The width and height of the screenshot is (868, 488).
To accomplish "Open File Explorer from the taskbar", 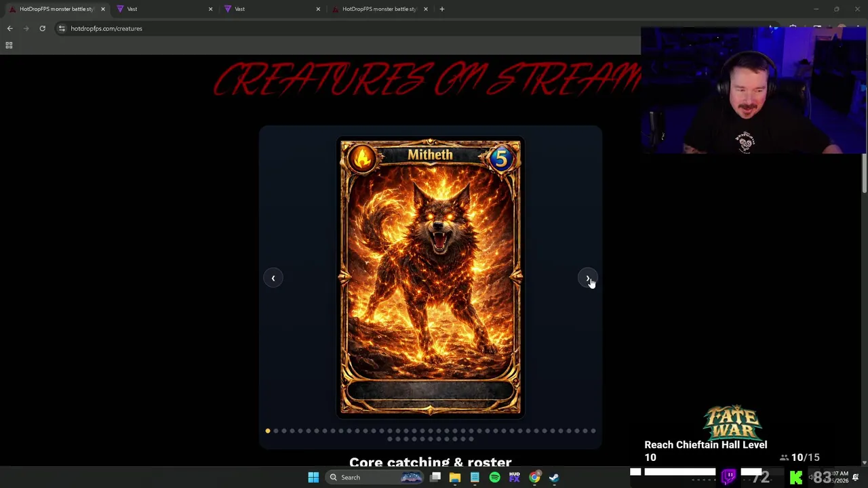I will click(455, 477).
